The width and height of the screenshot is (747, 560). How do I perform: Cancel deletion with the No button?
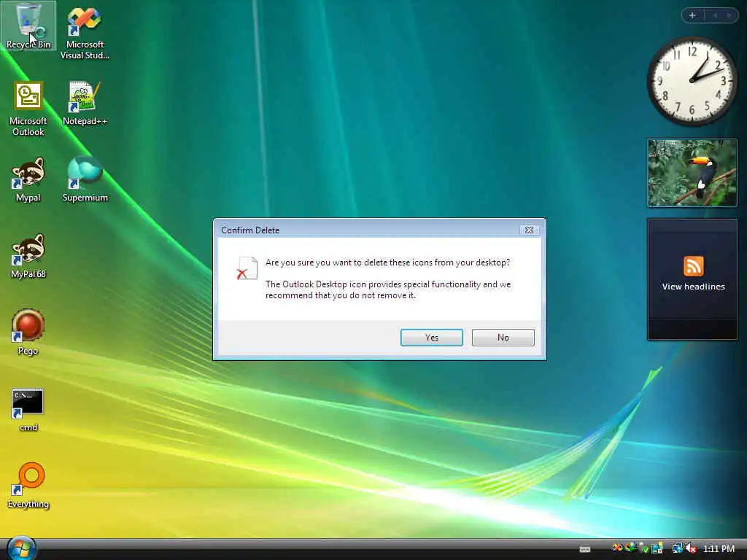(x=503, y=337)
